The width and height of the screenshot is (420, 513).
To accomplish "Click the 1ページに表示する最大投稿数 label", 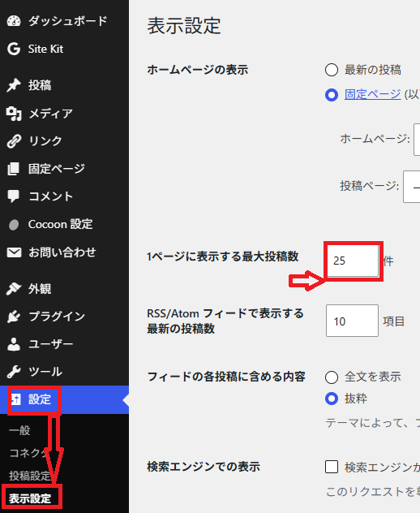I will (x=223, y=256).
